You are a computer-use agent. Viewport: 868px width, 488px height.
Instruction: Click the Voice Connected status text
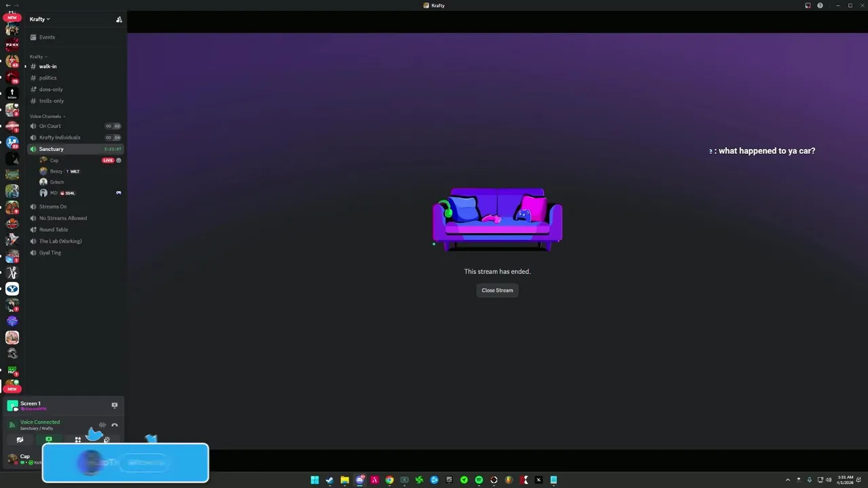tap(40, 422)
